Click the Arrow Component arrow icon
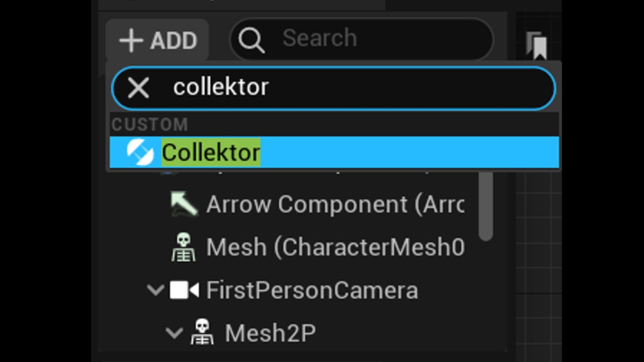Viewport: 644px width, 362px height. pos(184,204)
